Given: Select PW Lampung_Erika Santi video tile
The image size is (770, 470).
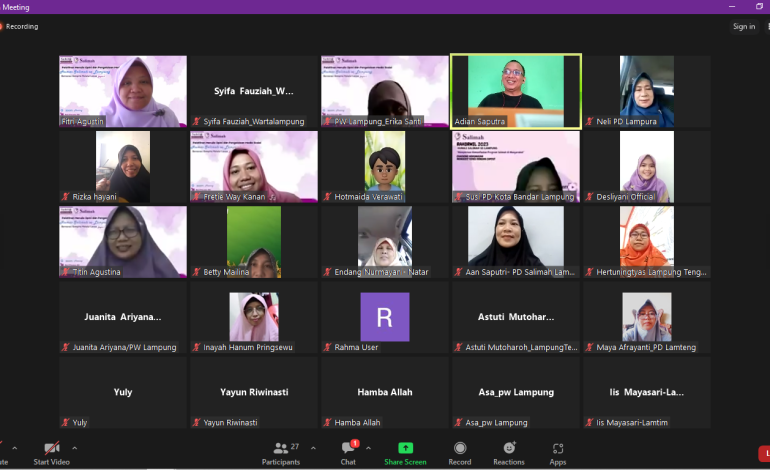Looking at the screenshot, I should pyautogui.click(x=385, y=91).
